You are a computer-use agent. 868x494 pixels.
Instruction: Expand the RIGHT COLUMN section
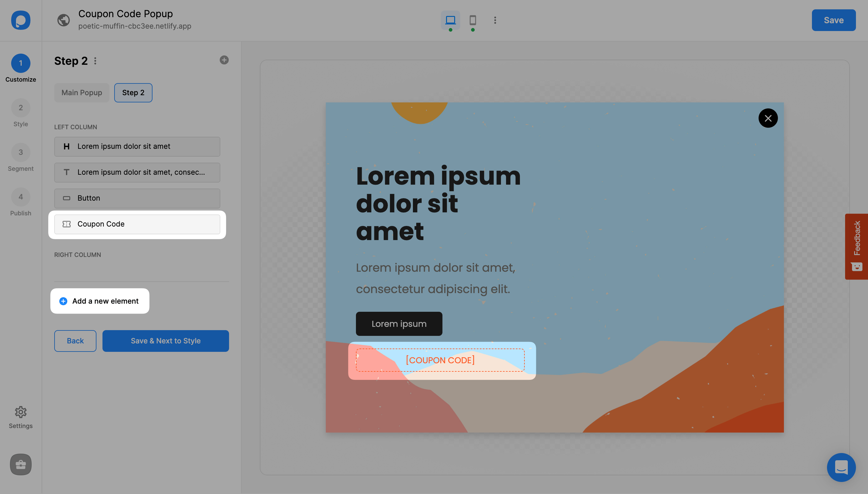pos(77,255)
